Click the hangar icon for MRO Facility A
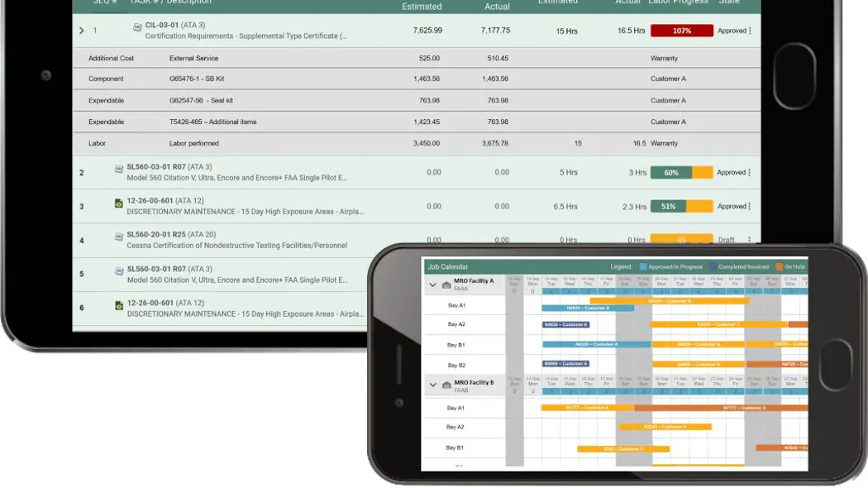868x488 pixels. pyautogui.click(x=446, y=285)
